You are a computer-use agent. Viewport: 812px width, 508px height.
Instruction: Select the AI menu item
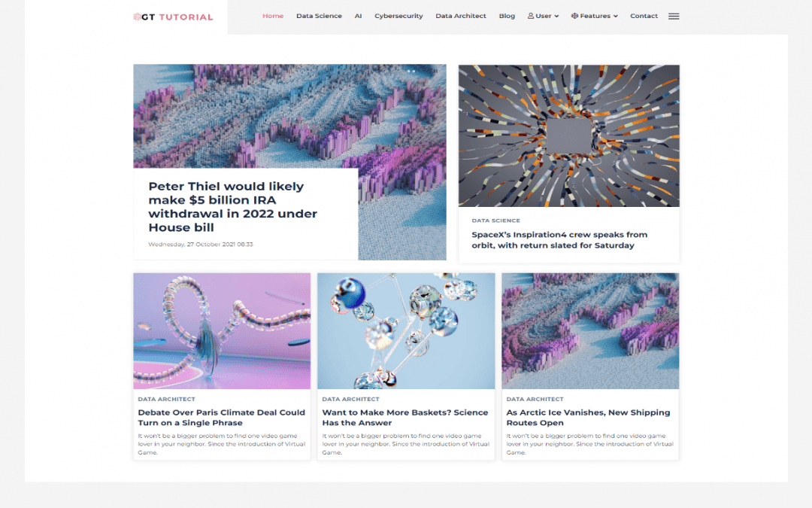pyautogui.click(x=358, y=16)
